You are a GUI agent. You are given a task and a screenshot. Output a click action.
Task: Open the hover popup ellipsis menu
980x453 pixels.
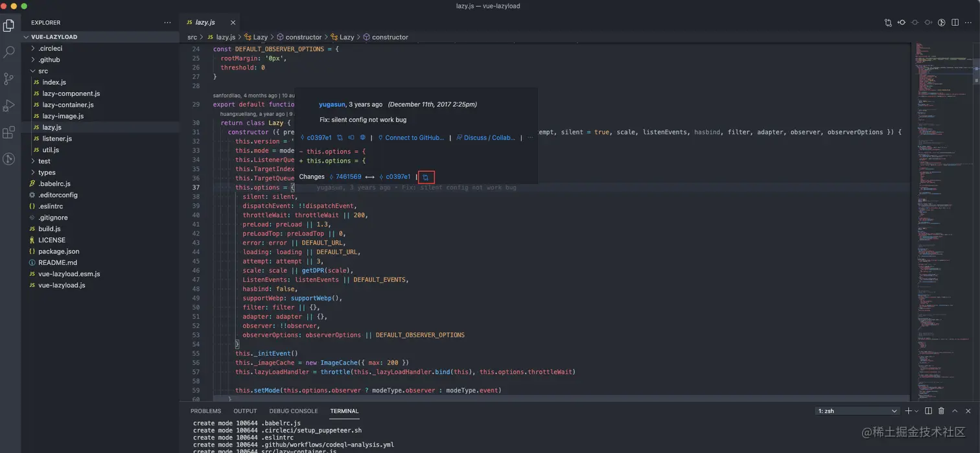530,138
